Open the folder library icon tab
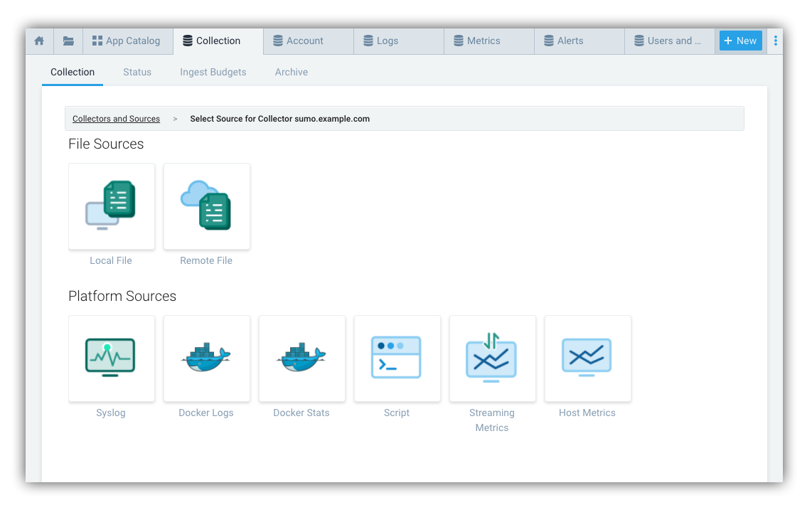Image resolution: width=812 pixels, height=505 pixels. pos(68,41)
